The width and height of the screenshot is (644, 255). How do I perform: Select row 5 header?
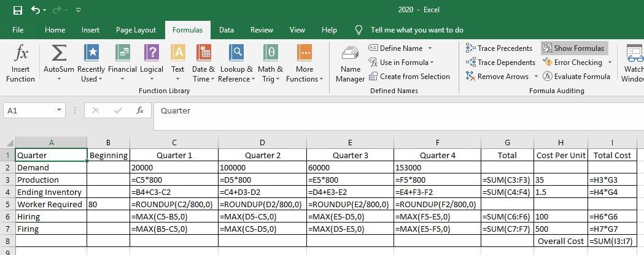click(x=8, y=204)
